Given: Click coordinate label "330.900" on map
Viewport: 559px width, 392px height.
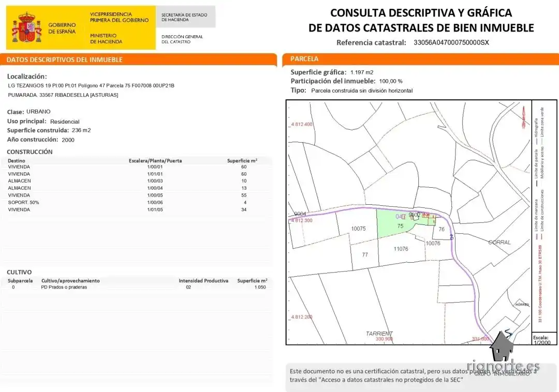Looking at the screenshot, I should pyautogui.click(x=384, y=339).
